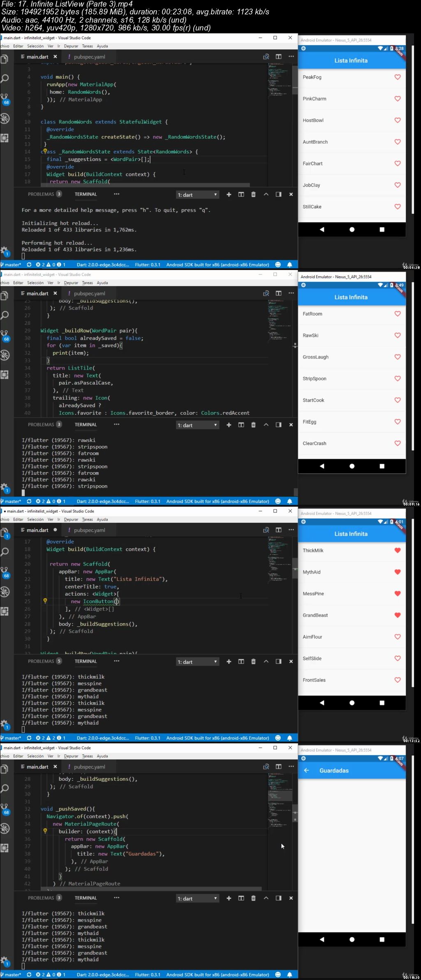Tap the heart icon beside FrontSales
Viewport: 421px width, 980px height.
click(x=397, y=680)
